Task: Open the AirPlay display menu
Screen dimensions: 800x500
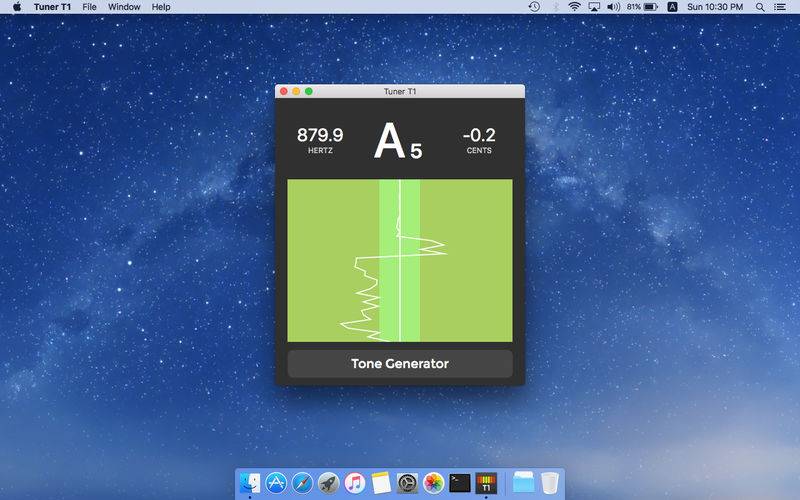Action: tap(594, 7)
